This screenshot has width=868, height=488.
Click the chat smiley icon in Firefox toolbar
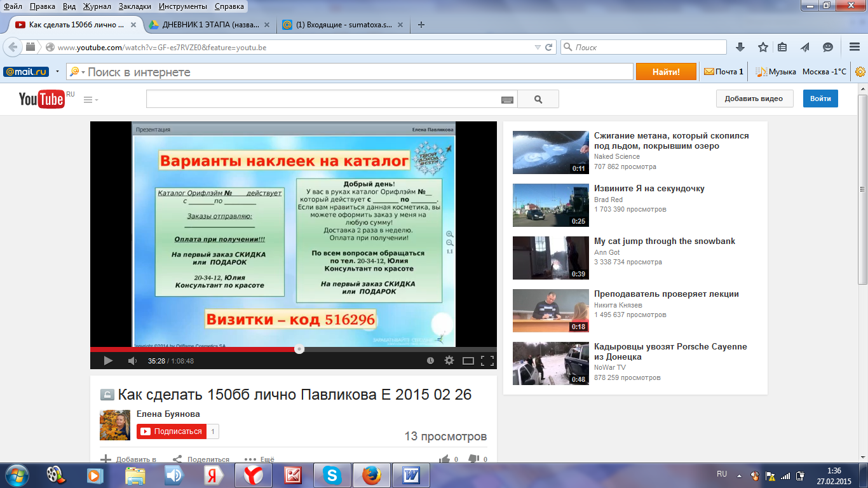tap(827, 47)
